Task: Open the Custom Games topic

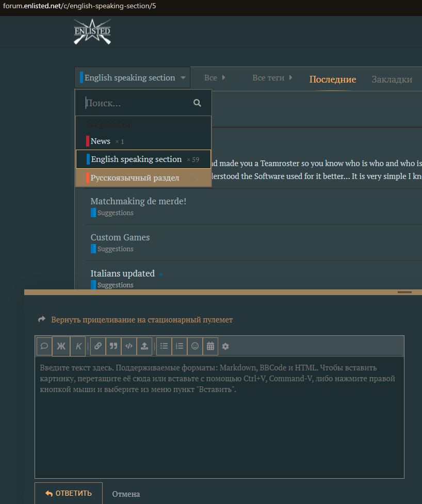Action: point(120,237)
